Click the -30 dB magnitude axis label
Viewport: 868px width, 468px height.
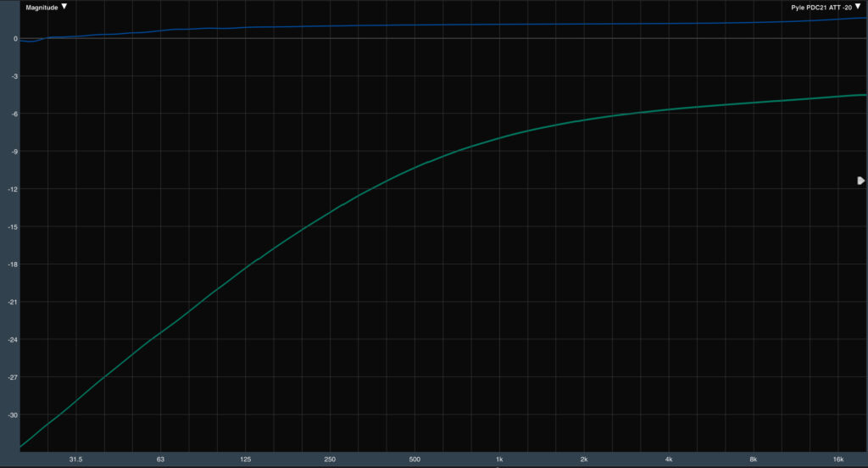14,415
